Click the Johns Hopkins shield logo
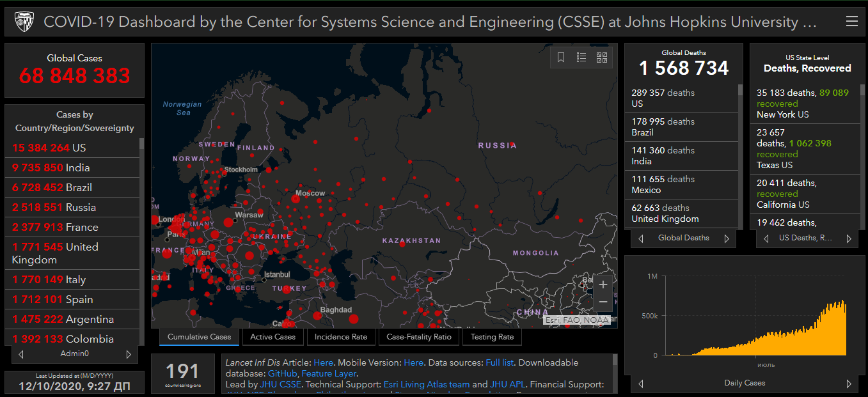The height and width of the screenshot is (397, 868). click(24, 22)
